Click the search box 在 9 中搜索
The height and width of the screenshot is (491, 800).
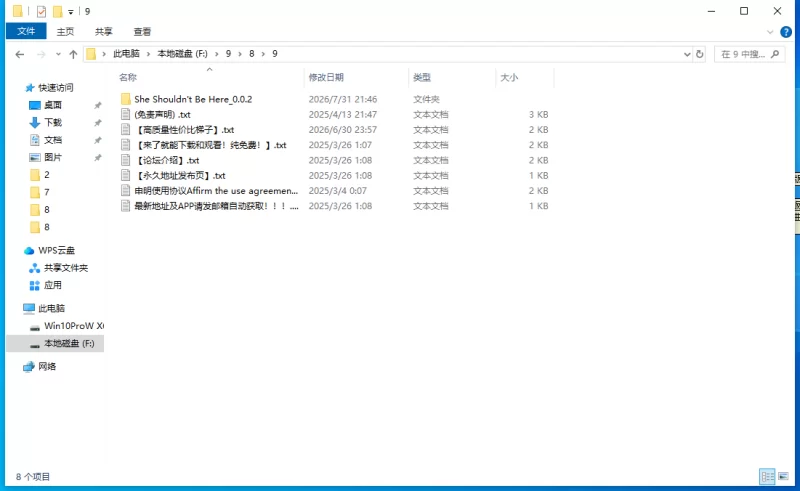pyautogui.click(x=749, y=54)
